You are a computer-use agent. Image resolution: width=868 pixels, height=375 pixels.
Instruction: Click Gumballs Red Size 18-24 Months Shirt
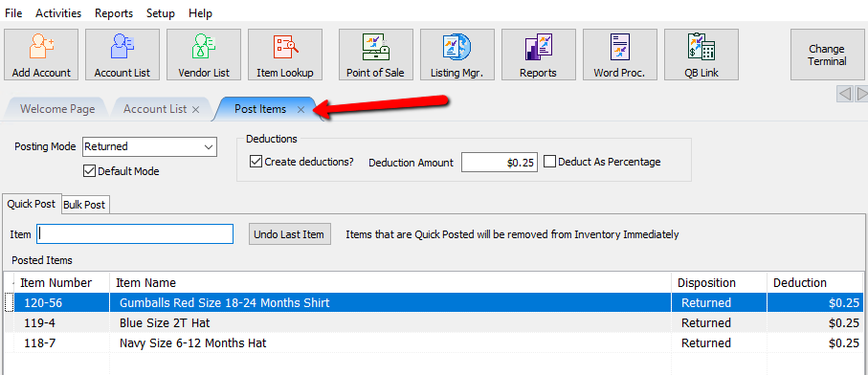coord(224,303)
